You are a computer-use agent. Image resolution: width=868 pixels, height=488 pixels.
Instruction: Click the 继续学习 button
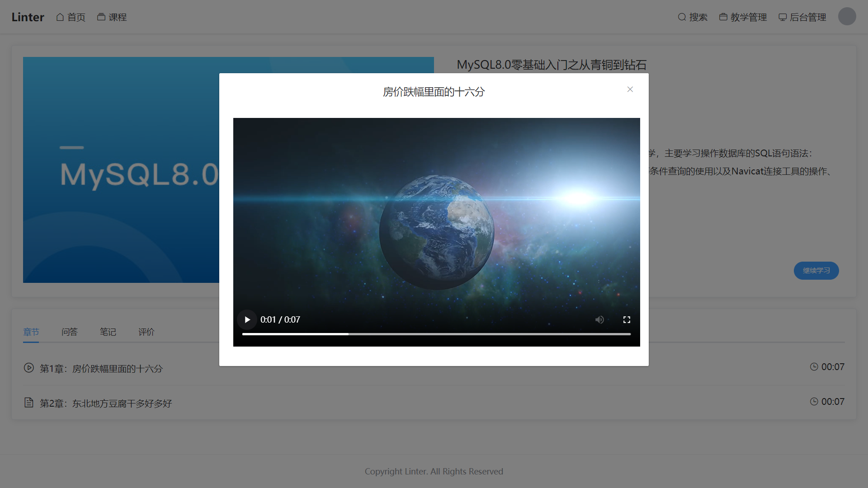(x=816, y=271)
